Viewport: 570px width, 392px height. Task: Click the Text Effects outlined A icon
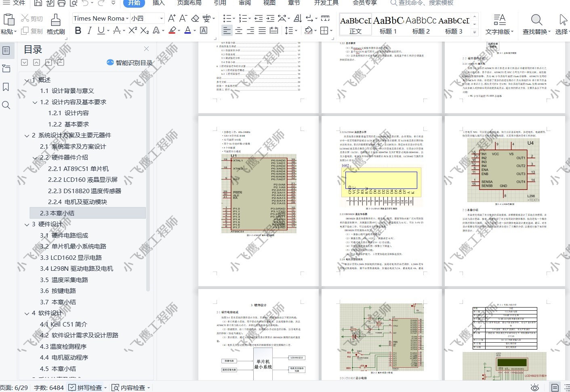pos(156,30)
